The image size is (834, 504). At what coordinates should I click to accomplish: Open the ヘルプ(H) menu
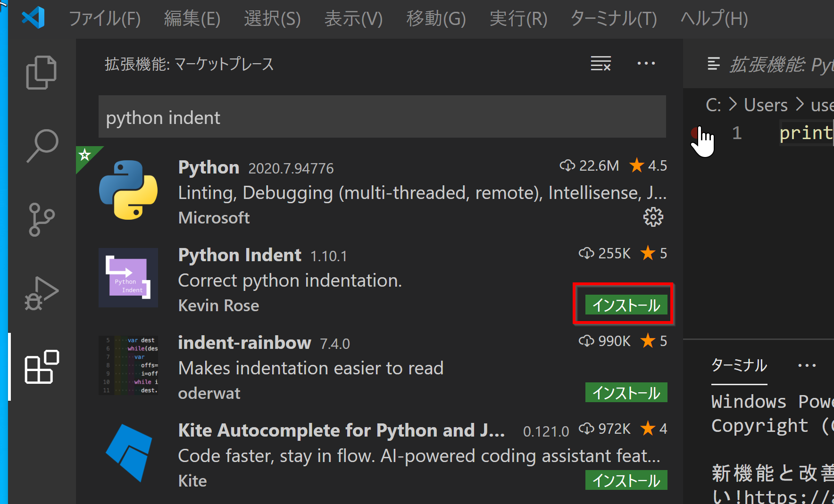click(x=714, y=18)
